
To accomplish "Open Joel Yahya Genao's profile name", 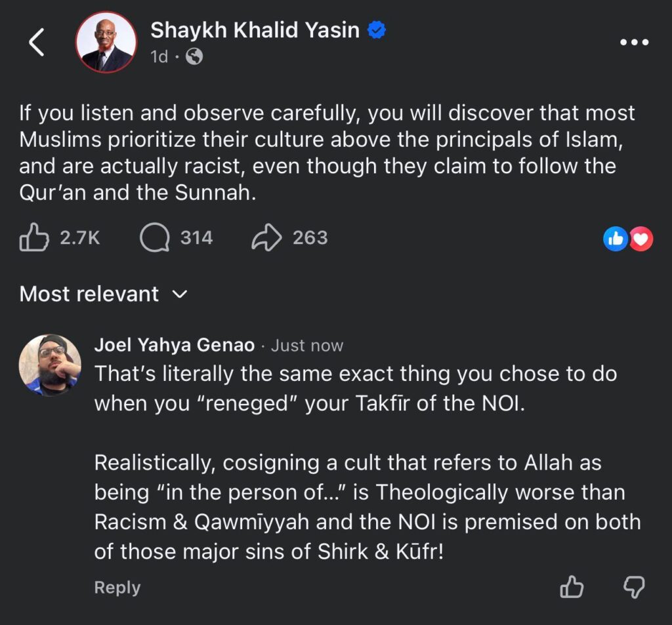I will tap(174, 345).
